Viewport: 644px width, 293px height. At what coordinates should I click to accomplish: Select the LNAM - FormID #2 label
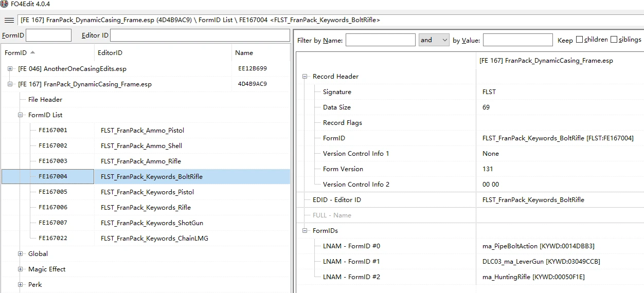tap(351, 277)
